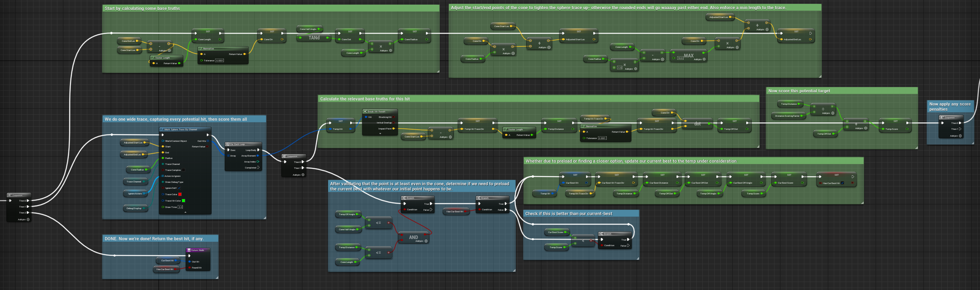Click the SET Cur Best Hit node
The width and height of the screenshot is (980, 290).
point(575,179)
